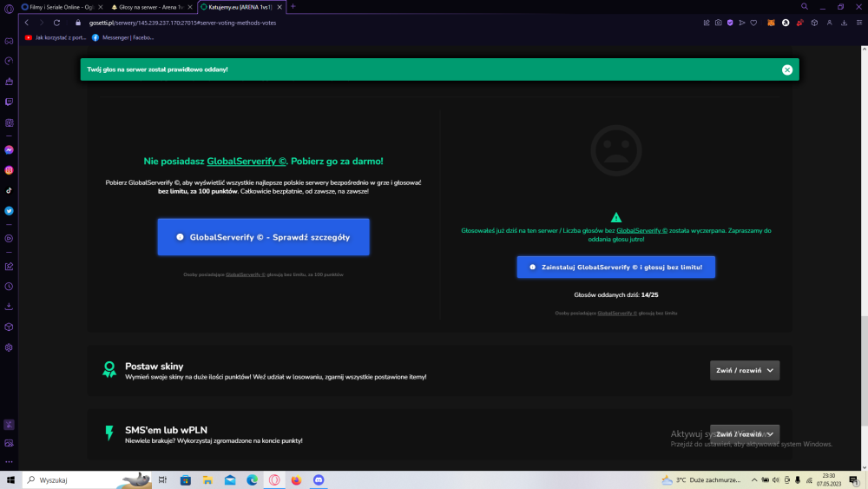868x489 pixels.
Task: Reload the current page
Action: [x=56, y=23]
